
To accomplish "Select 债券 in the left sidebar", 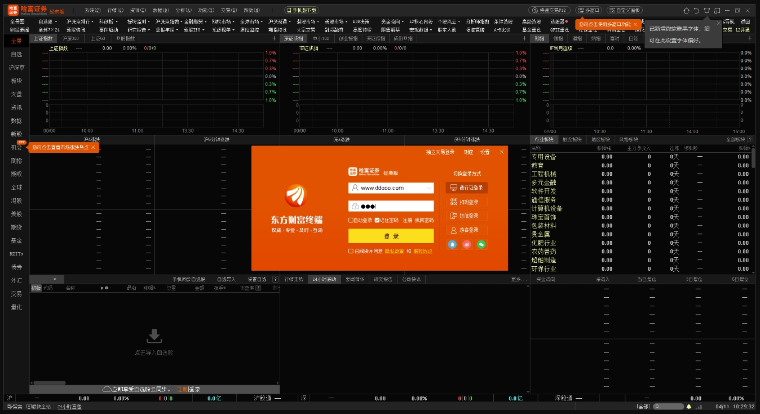I will tap(16, 267).
